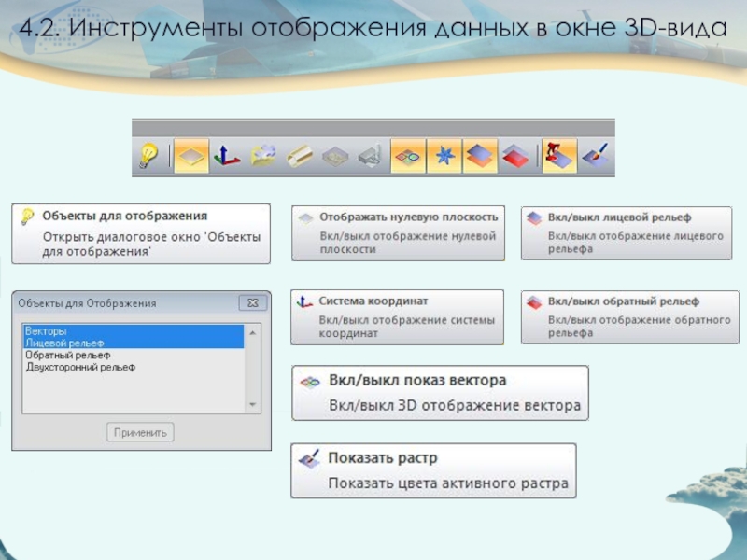
Task: Click the list scrollbar up arrow
Action: point(253,332)
